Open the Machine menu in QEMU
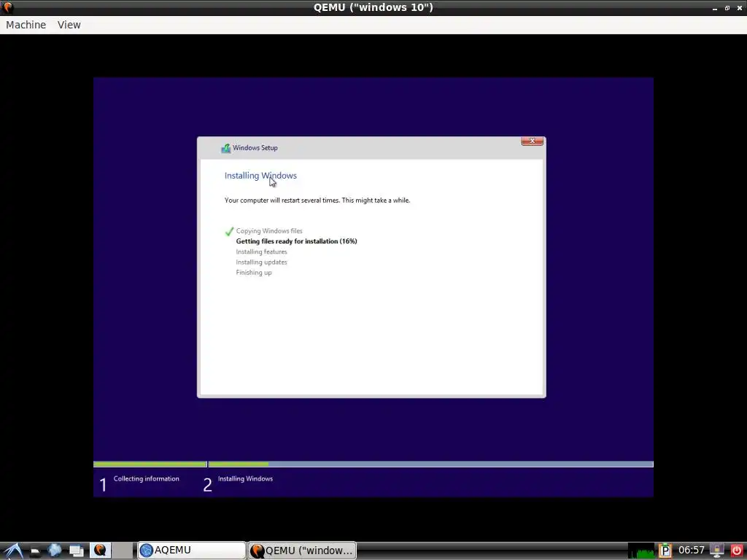Viewport: 747px width, 560px height. click(x=26, y=25)
